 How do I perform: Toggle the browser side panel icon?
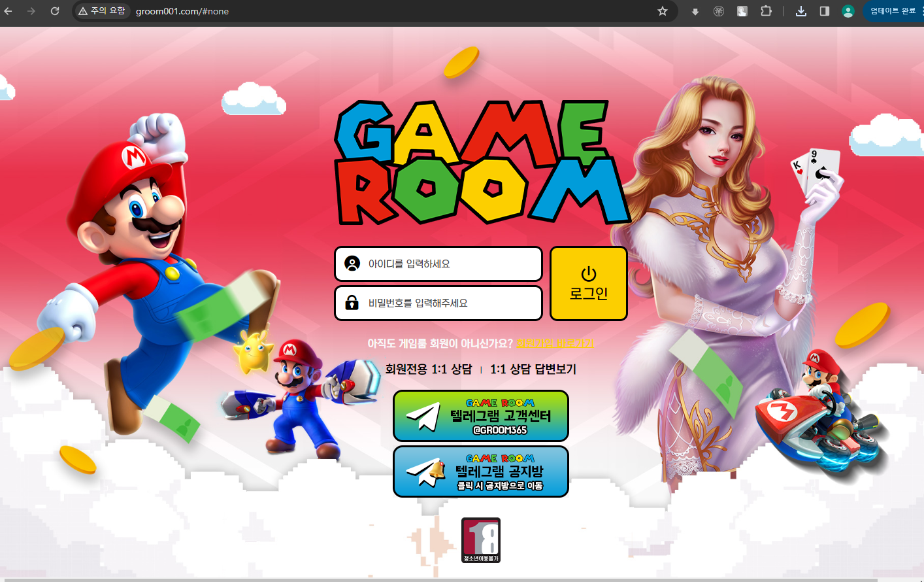[824, 11]
